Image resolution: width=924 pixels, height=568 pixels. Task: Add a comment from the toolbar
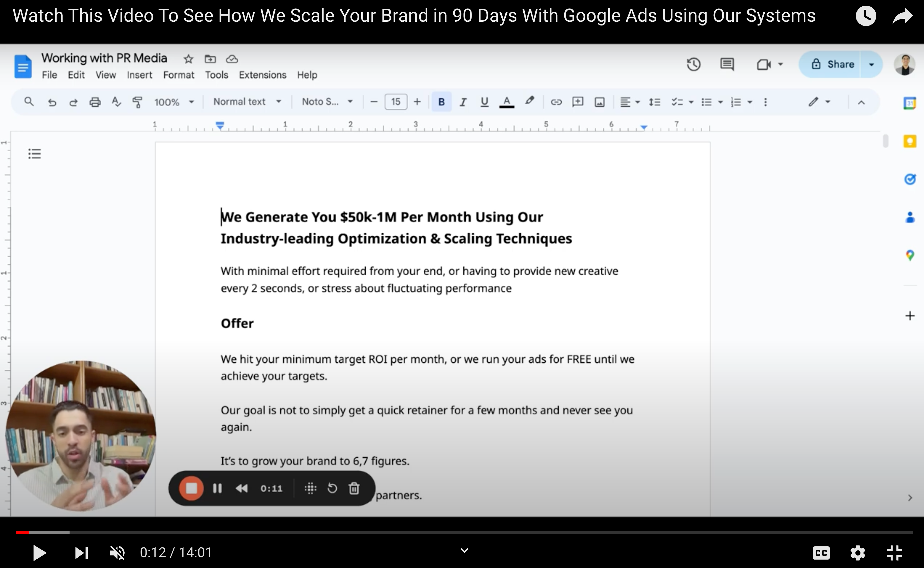point(577,102)
